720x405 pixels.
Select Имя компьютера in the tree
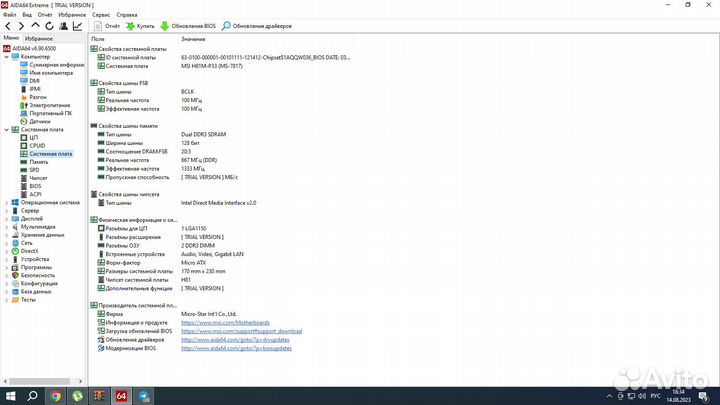pos(46,73)
